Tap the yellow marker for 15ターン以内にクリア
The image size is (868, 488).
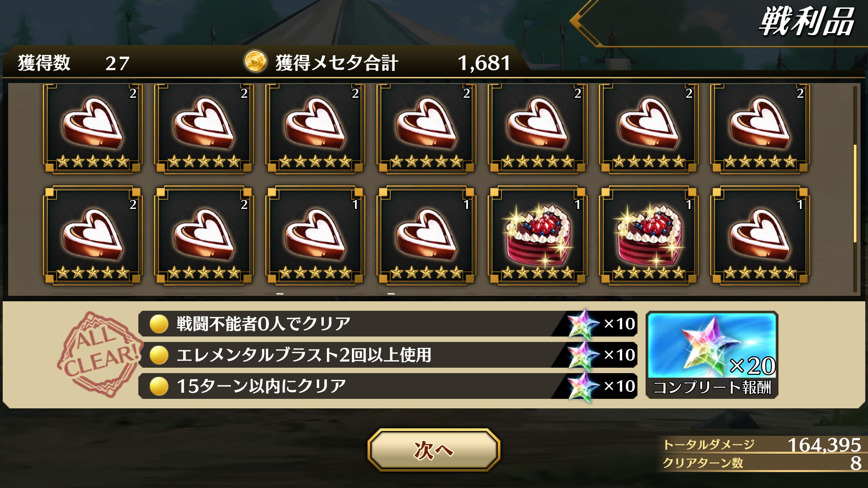(159, 386)
